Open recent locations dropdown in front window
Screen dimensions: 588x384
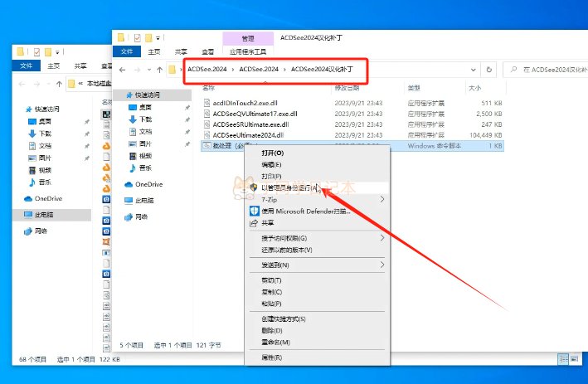[149, 70]
